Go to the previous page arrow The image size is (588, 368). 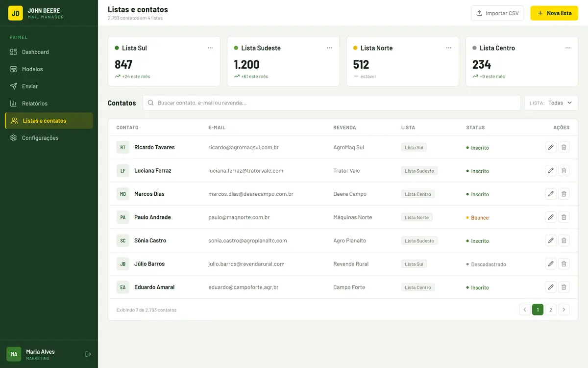(x=525, y=310)
